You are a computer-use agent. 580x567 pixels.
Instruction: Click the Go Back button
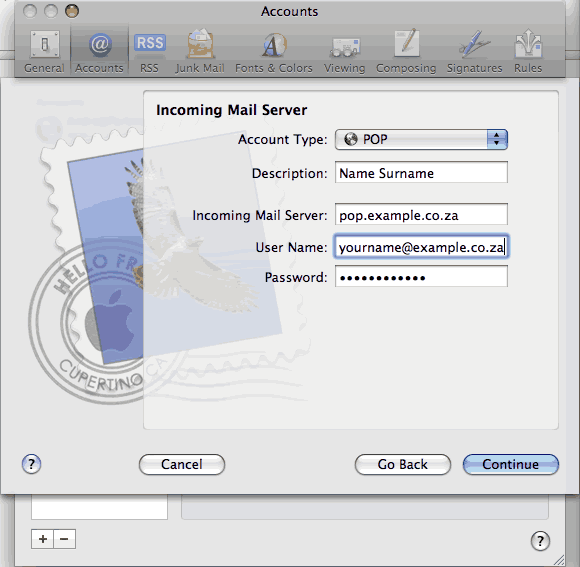pos(403,464)
